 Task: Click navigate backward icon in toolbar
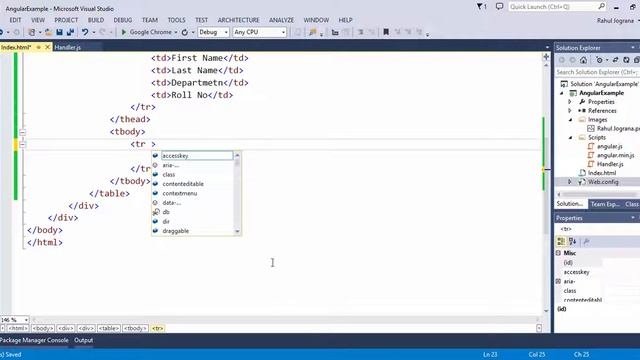2,32
